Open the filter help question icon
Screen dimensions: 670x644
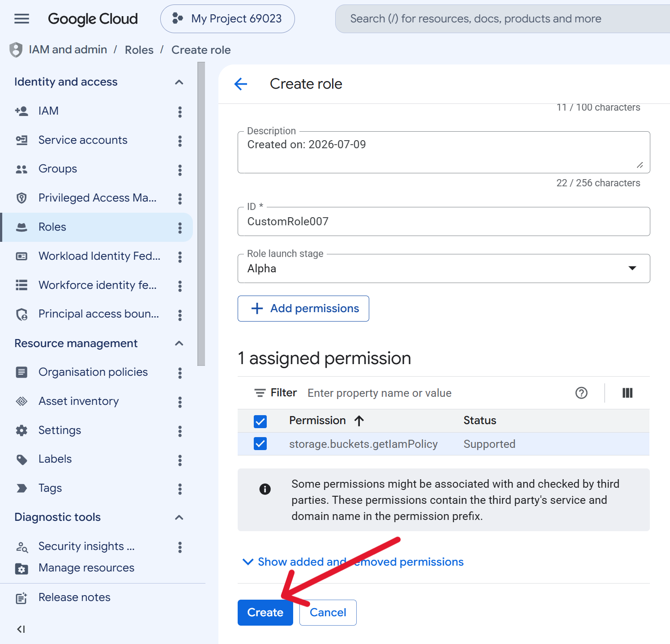(x=581, y=393)
